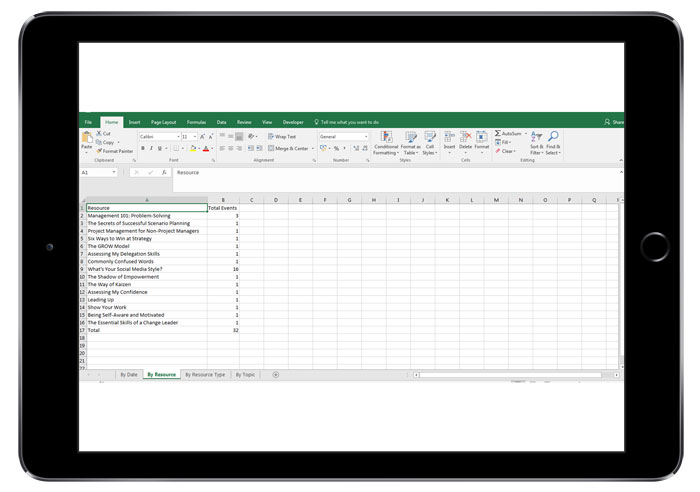Switch to the Insert ribbon tab
700x492 pixels.
134,122
